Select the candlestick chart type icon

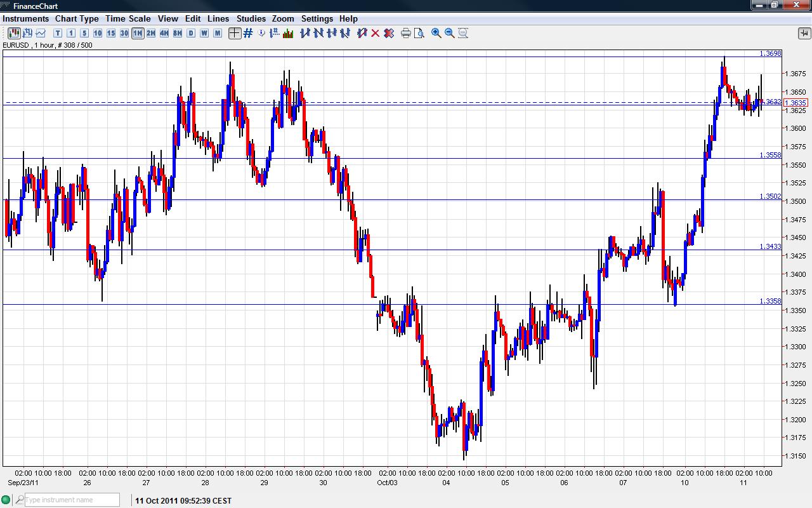pos(14,33)
